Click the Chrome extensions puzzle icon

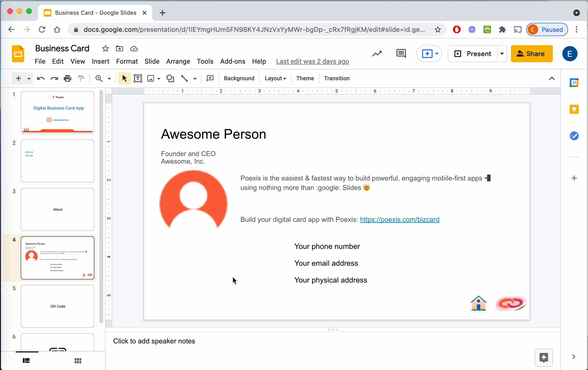click(x=502, y=30)
